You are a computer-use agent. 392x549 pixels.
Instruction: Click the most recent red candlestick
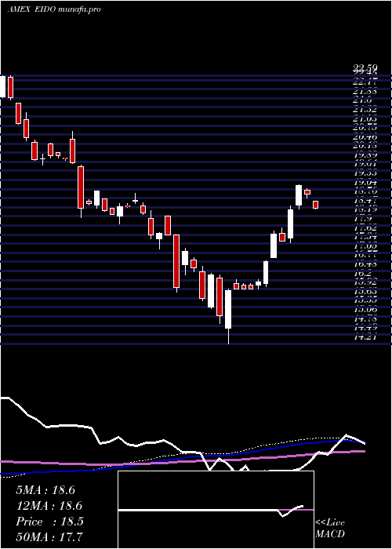click(315, 205)
